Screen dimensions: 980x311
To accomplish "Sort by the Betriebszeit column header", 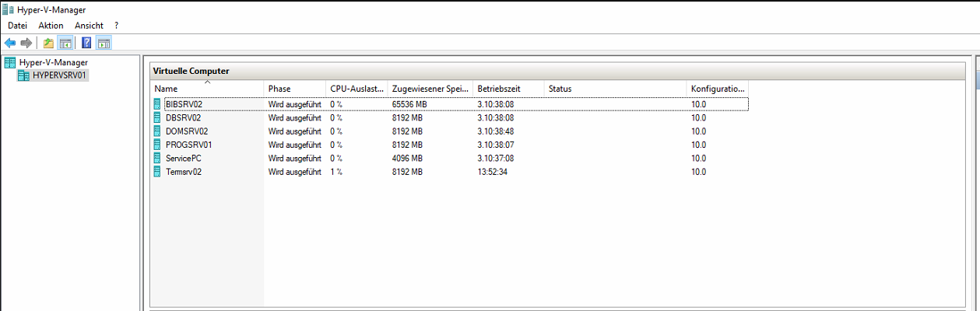I will (x=508, y=89).
